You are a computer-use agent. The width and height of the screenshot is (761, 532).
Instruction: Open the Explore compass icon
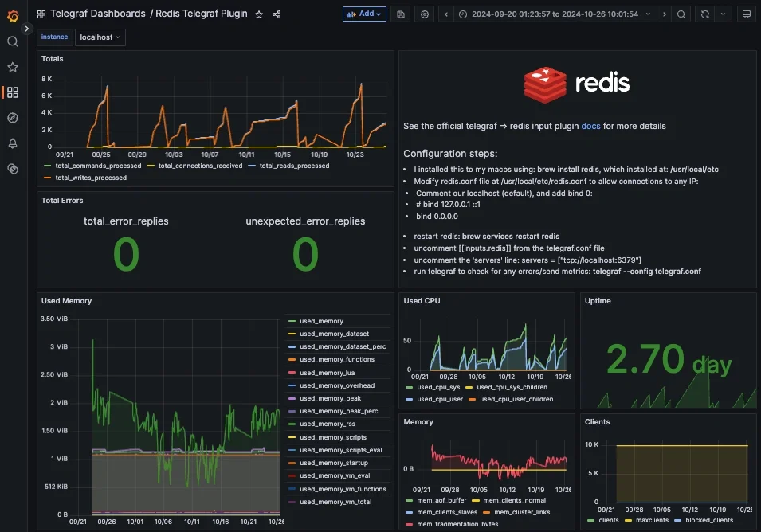13,118
